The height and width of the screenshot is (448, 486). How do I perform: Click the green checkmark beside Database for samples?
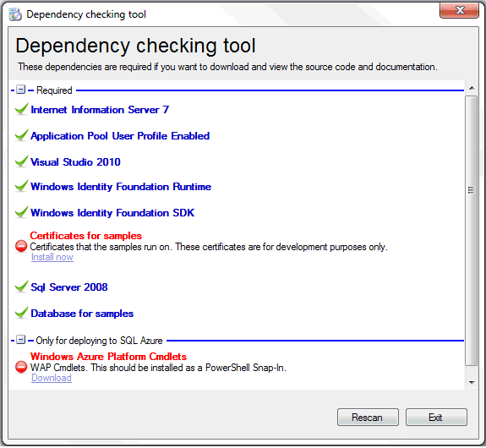[x=21, y=313]
